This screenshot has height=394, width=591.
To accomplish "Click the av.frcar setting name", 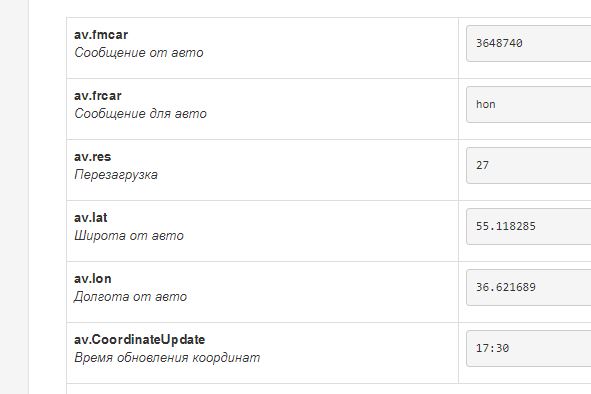I will [x=98, y=96].
